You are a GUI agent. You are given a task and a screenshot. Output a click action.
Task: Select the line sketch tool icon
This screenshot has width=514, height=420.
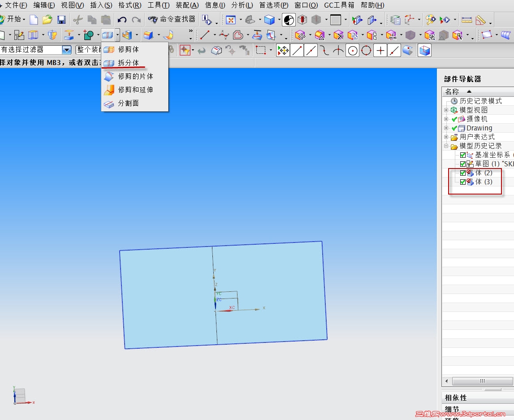point(205,35)
